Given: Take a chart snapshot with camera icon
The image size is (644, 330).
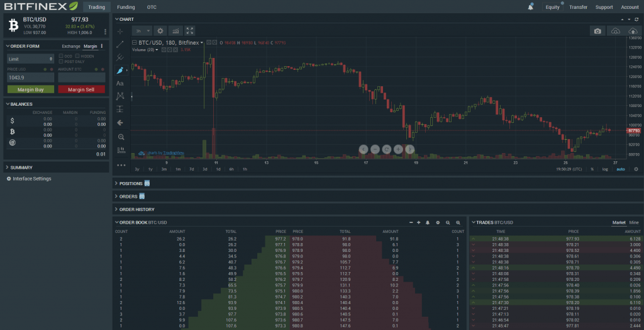Looking at the screenshot, I should click(597, 31).
